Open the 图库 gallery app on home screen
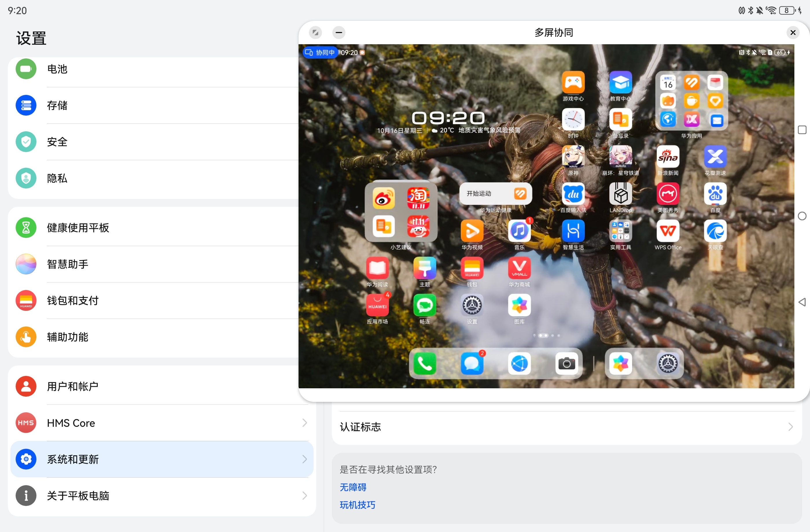810x532 pixels. (x=519, y=305)
